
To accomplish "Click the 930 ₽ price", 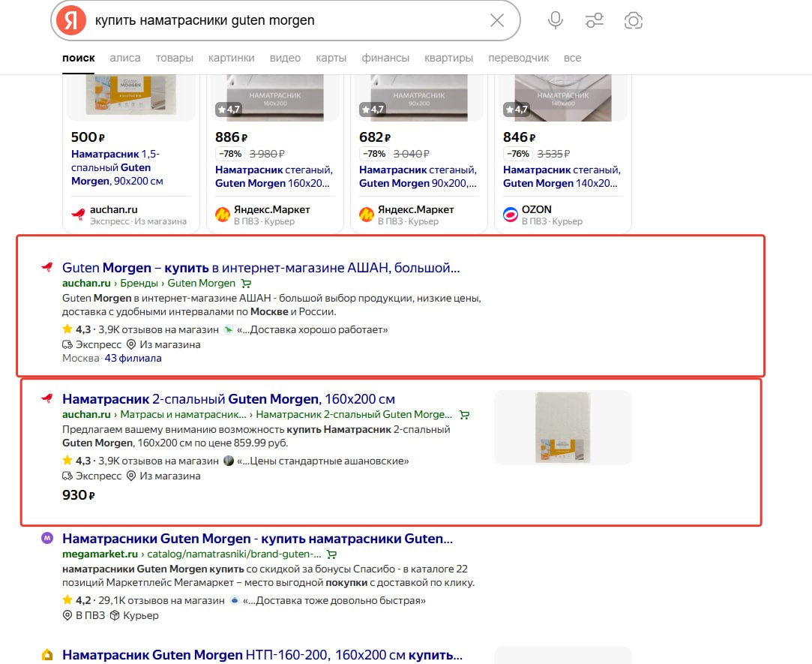I will 79,495.
